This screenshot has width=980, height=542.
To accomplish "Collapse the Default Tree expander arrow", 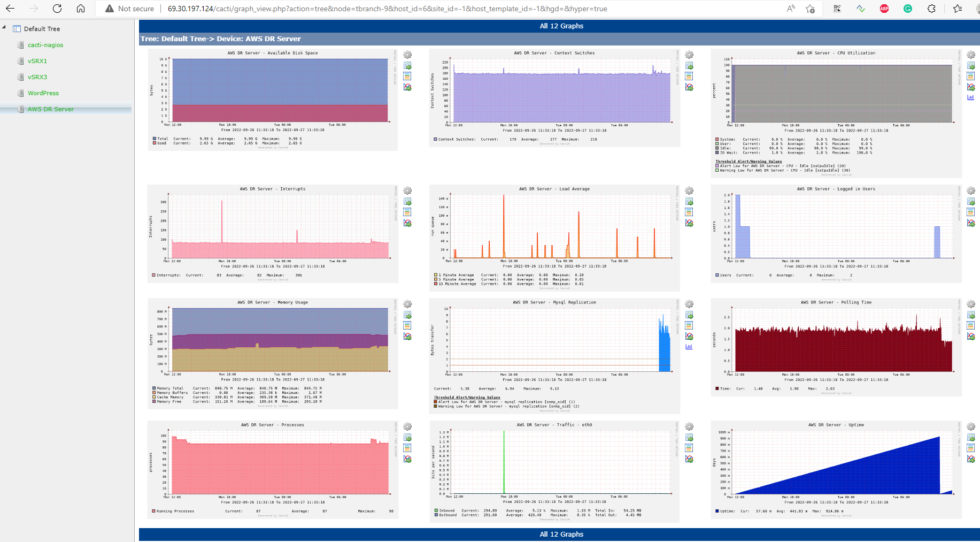I will 4,27.
